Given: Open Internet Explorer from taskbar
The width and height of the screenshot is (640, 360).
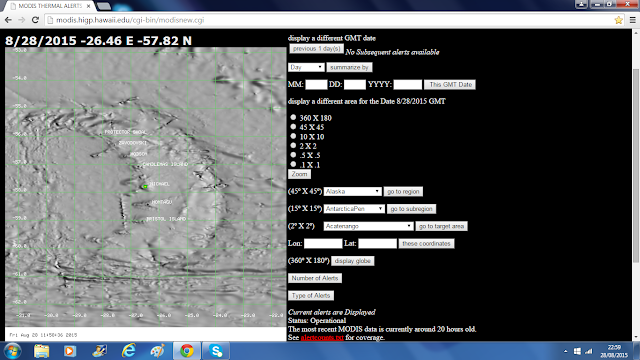Looking at the screenshot, I should coord(129,351).
